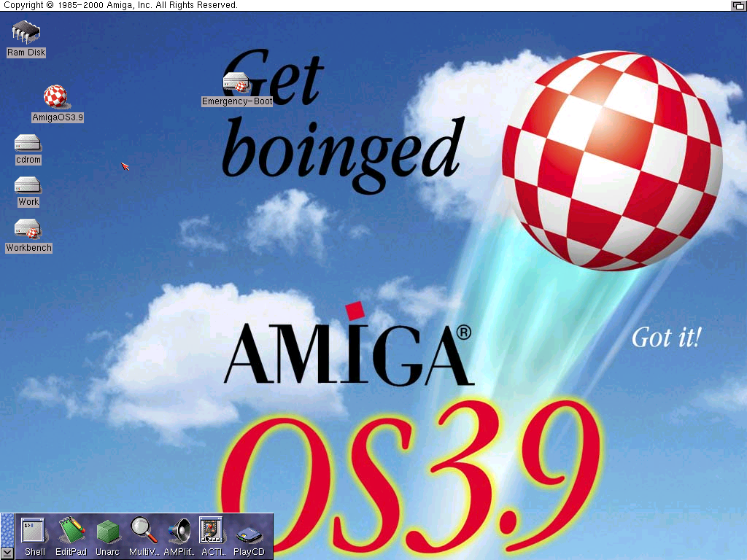The image size is (747, 560).
Task: Open the Unarc archive extractor
Action: pos(107,532)
